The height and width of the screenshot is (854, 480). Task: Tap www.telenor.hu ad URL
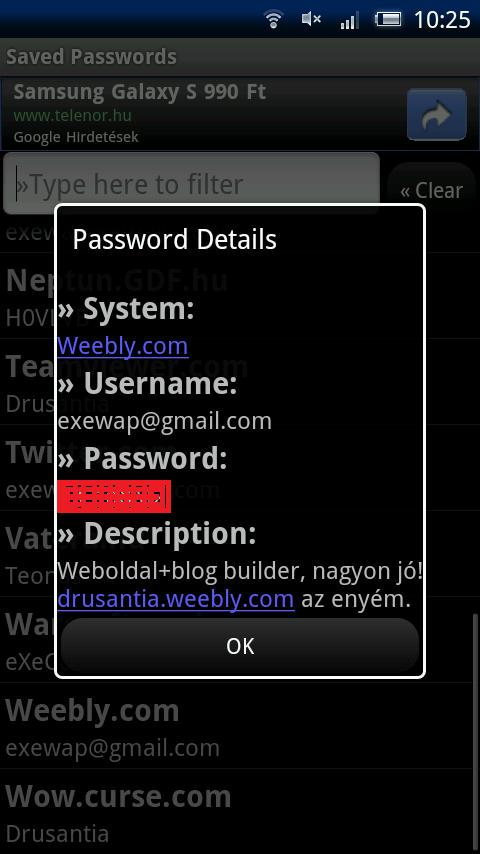pyautogui.click(x=72, y=116)
